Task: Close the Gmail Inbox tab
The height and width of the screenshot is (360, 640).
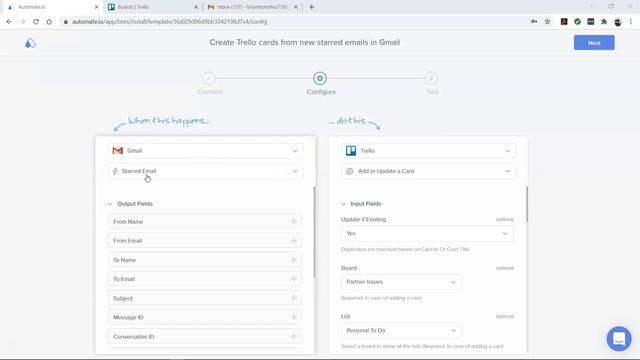Action: [x=296, y=7]
